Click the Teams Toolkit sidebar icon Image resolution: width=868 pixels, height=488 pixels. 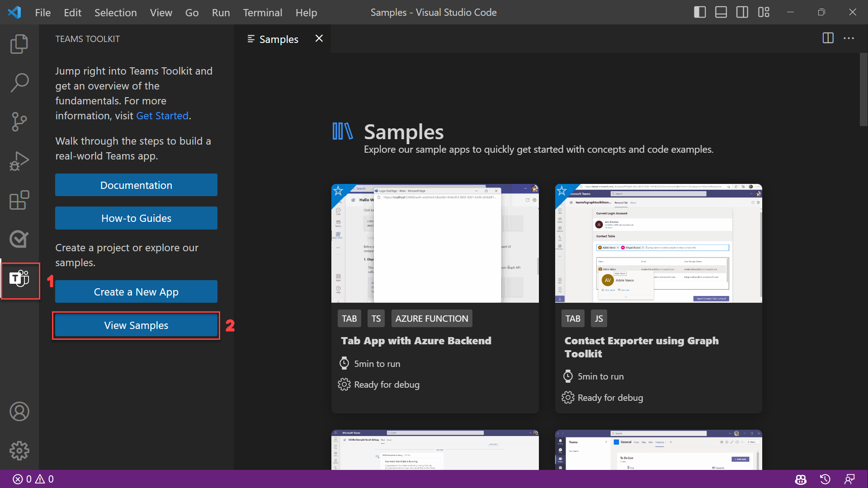tap(20, 280)
